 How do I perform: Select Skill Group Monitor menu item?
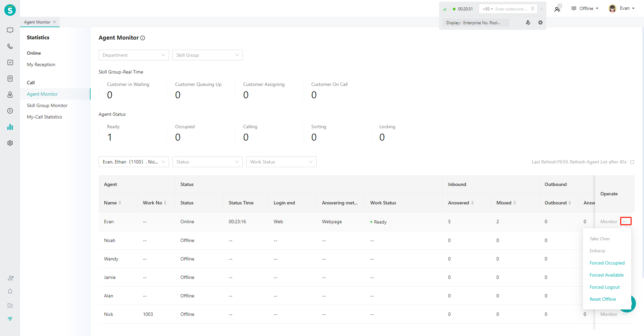(47, 105)
